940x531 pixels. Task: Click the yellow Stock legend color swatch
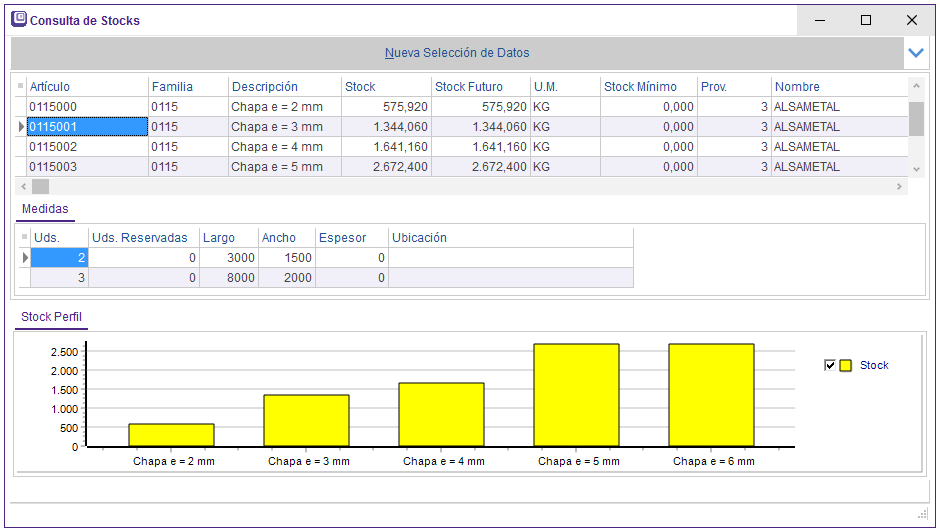[845, 365]
